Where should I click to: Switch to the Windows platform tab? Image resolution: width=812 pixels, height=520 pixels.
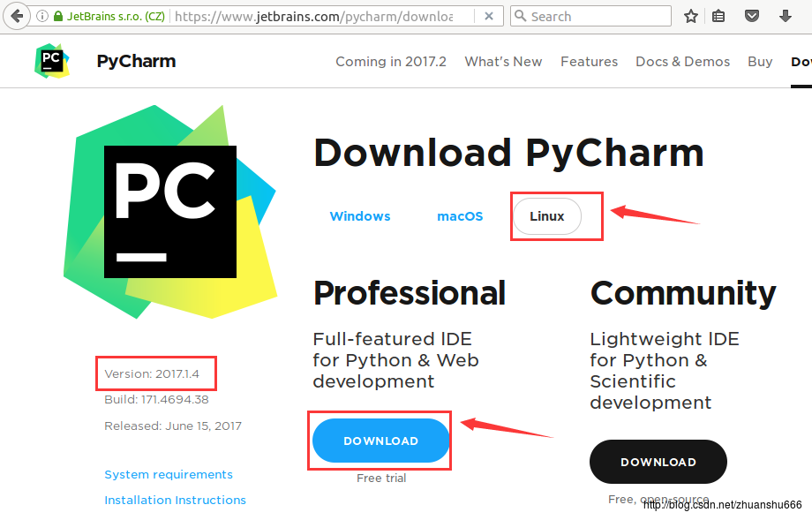(x=359, y=215)
